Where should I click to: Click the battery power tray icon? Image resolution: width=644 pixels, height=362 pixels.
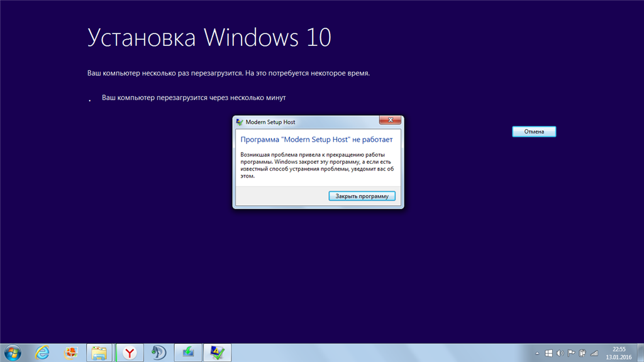tap(582, 353)
